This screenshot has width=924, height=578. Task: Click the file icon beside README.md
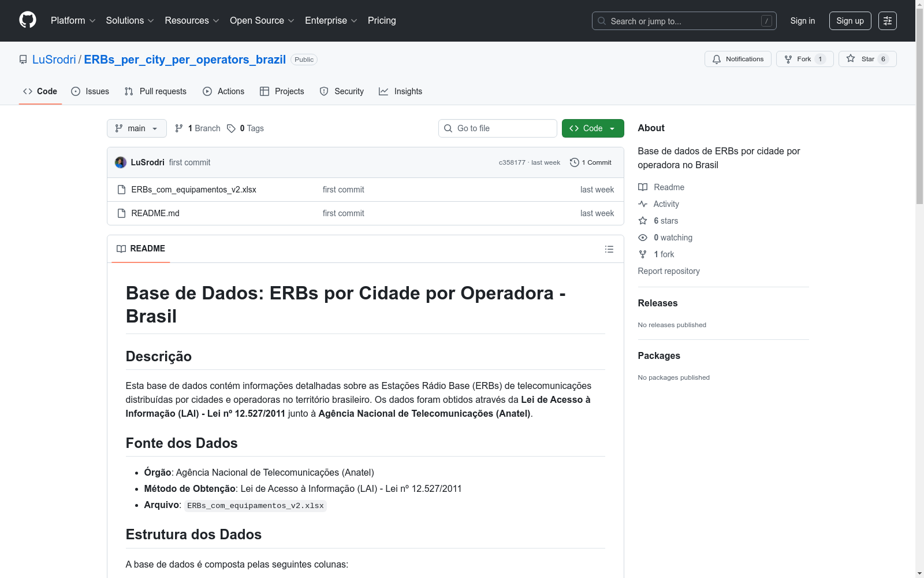point(121,213)
